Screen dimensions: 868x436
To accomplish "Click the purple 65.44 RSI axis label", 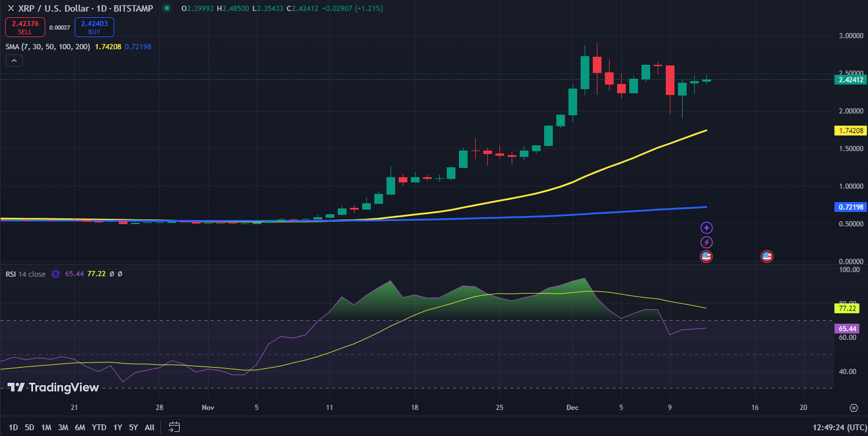I will click(847, 328).
